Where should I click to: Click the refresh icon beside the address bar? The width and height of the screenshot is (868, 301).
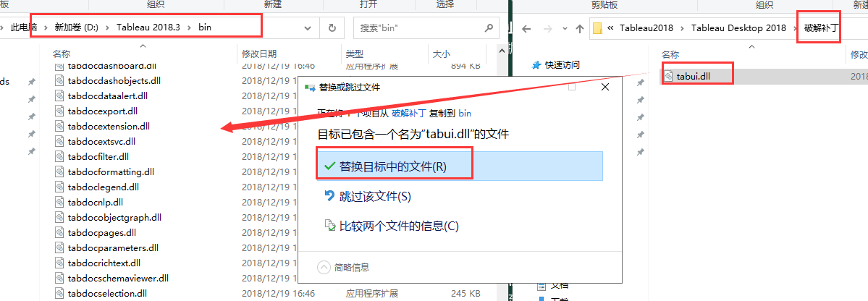[332, 27]
